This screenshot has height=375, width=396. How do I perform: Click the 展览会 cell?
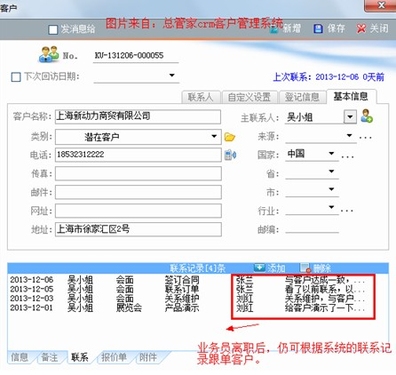pos(129,307)
